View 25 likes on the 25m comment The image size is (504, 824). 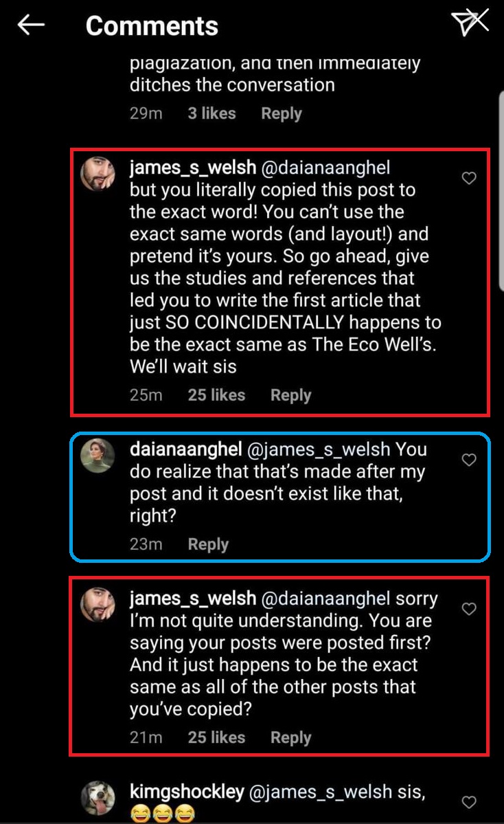click(216, 395)
